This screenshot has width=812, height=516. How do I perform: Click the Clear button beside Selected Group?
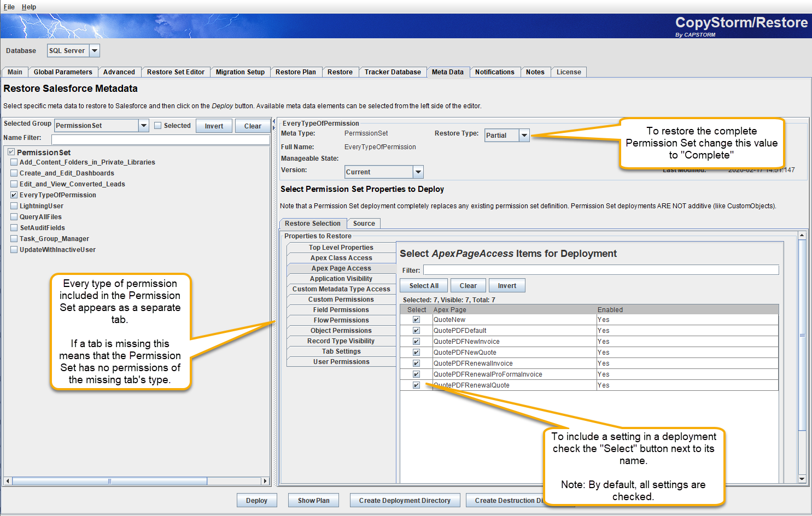(x=253, y=126)
